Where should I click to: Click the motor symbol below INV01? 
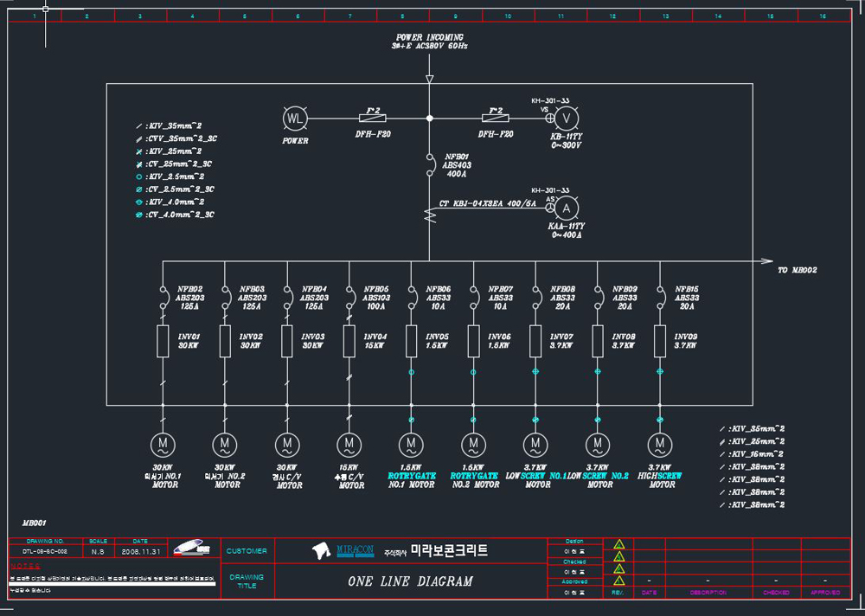coord(163,445)
